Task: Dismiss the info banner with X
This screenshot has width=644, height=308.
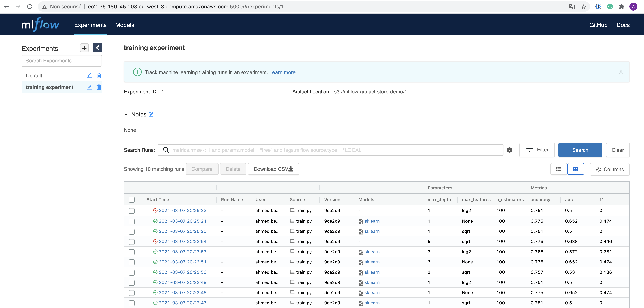Action: (x=620, y=72)
